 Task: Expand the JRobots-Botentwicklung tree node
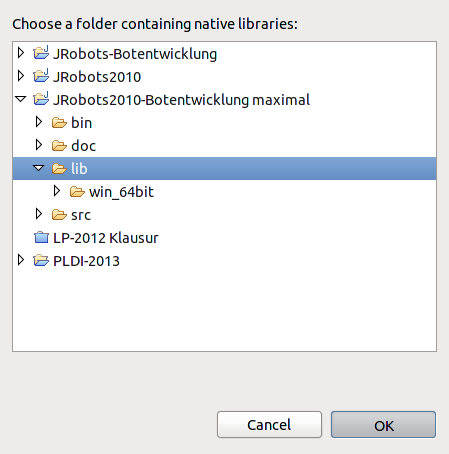point(21,53)
